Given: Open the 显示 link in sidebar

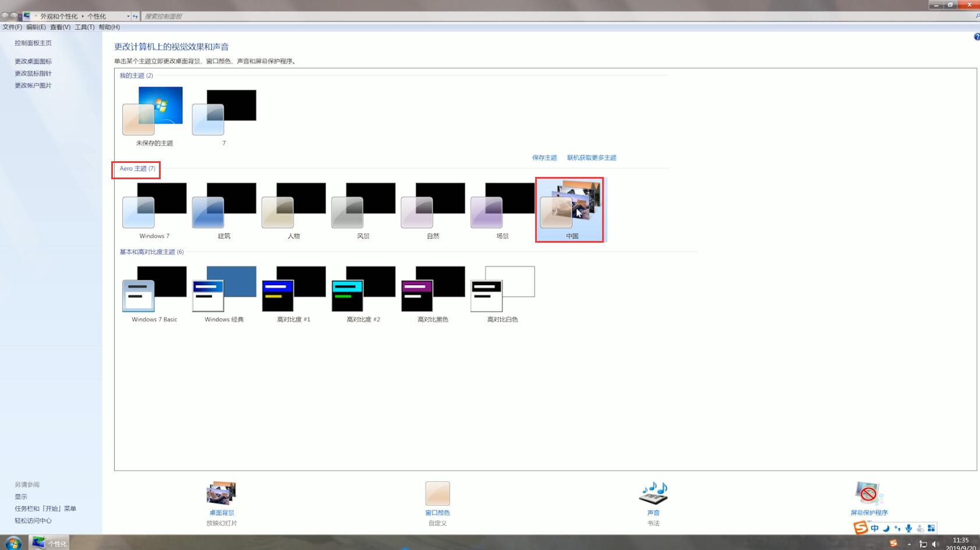Looking at the screenshot, I should 21,496.
